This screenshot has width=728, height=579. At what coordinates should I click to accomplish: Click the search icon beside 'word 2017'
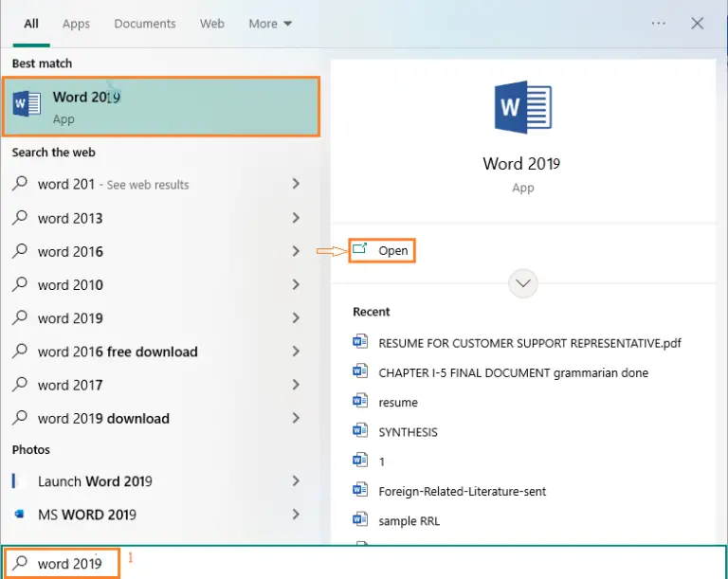point(20,385)
